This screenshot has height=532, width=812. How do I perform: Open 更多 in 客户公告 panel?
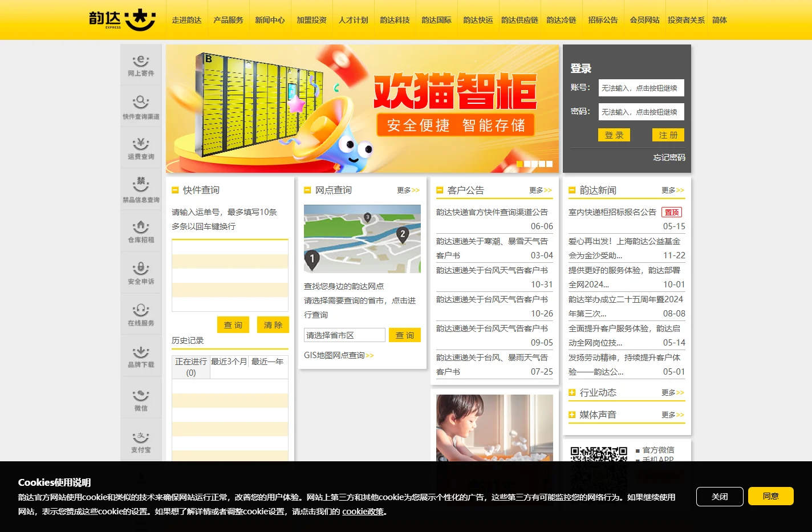pos(541,190)
